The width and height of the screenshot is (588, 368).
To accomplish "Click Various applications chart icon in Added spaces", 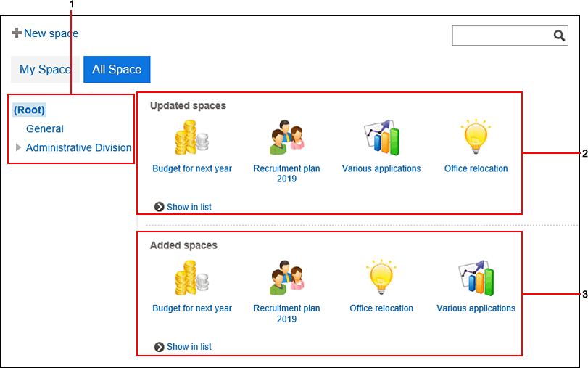I will point(476,278).
